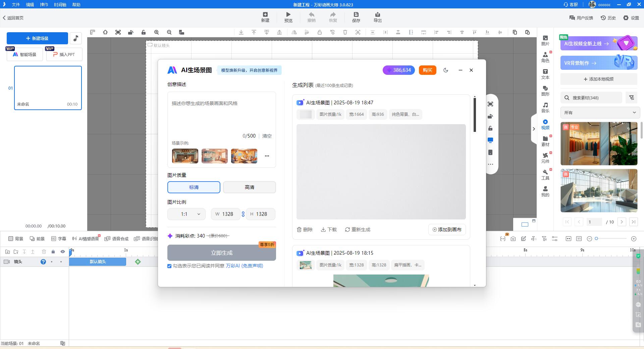Click the generation list scrollbar

pyautogui.click(x=475, y=115)
